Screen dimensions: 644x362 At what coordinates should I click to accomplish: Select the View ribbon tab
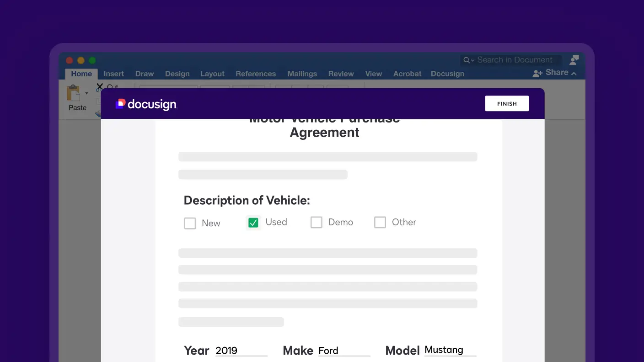tap(374, 74)
